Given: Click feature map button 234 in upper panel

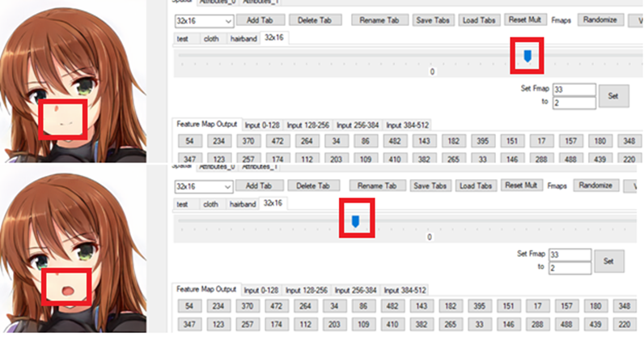Looking at the screenshot, I should click(x=219, y=141).
